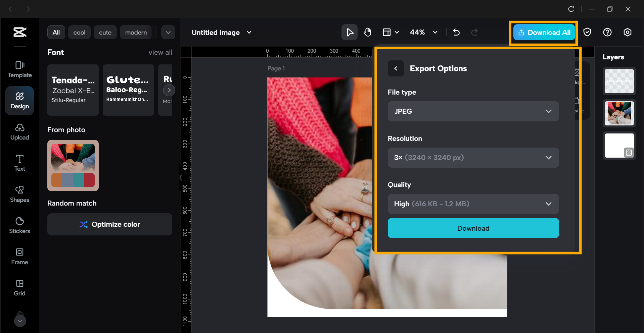644x333 pixels.
Task: Select the cute style filter tab
Action: pos(105,33)
